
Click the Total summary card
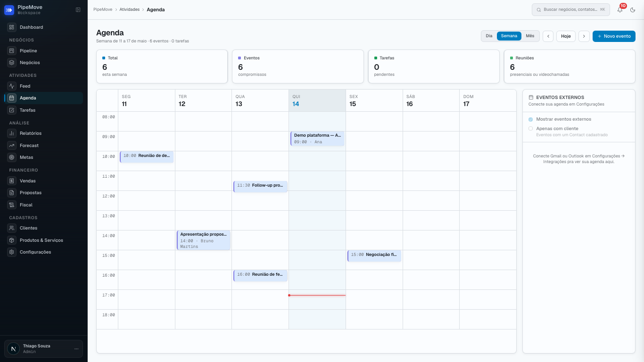(x=162, y=66)
